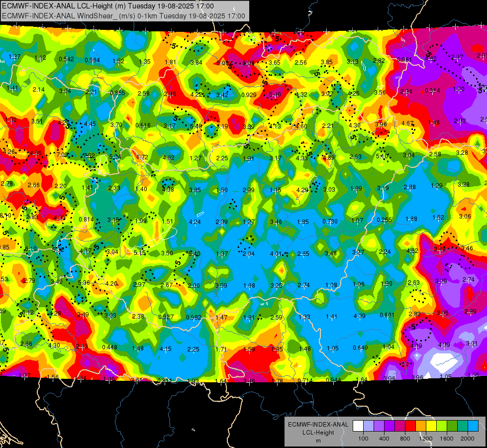The height and width of the screenshot is (448, 487).
Task: Click wind shear value 0.927
Action: tap(166, 317)
